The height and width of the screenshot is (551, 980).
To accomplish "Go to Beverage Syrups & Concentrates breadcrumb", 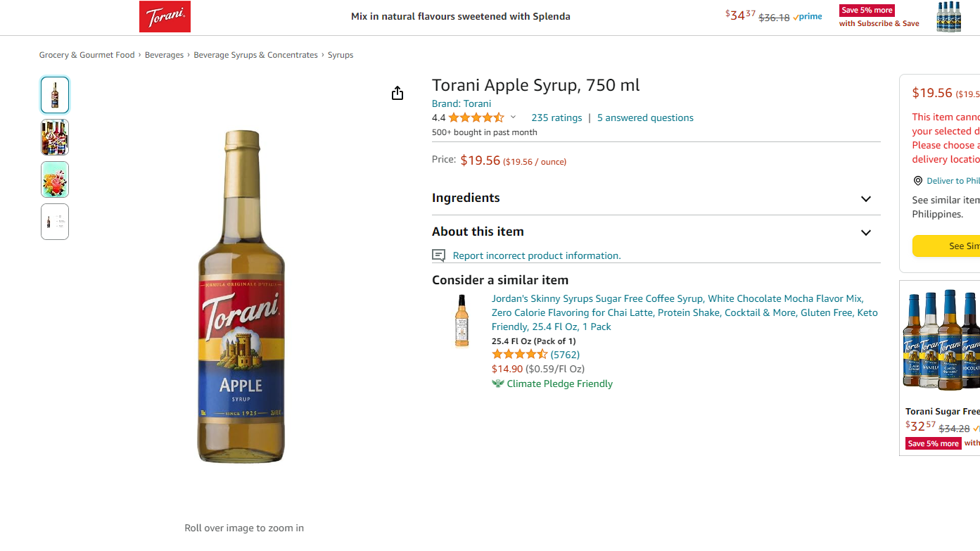I will (x=256, y=55).
